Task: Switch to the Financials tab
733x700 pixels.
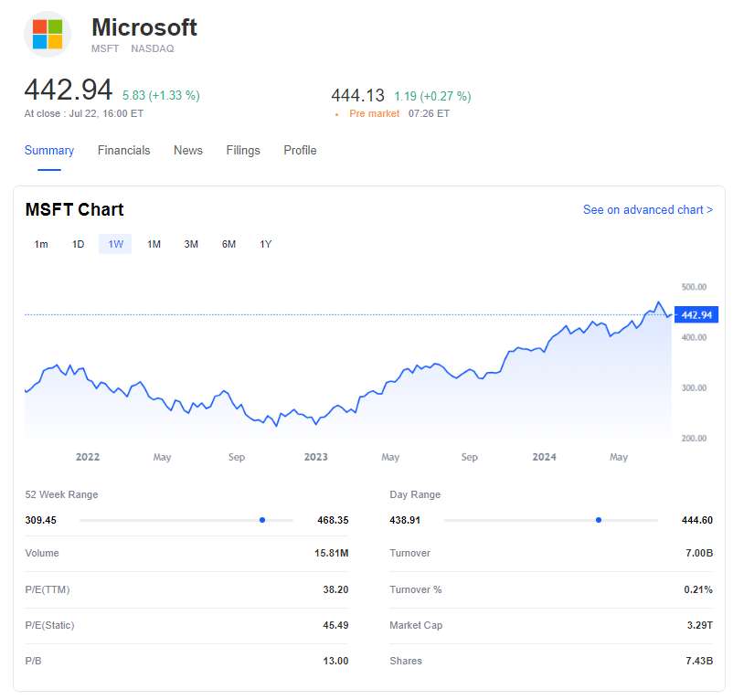Action: [123, 151]
